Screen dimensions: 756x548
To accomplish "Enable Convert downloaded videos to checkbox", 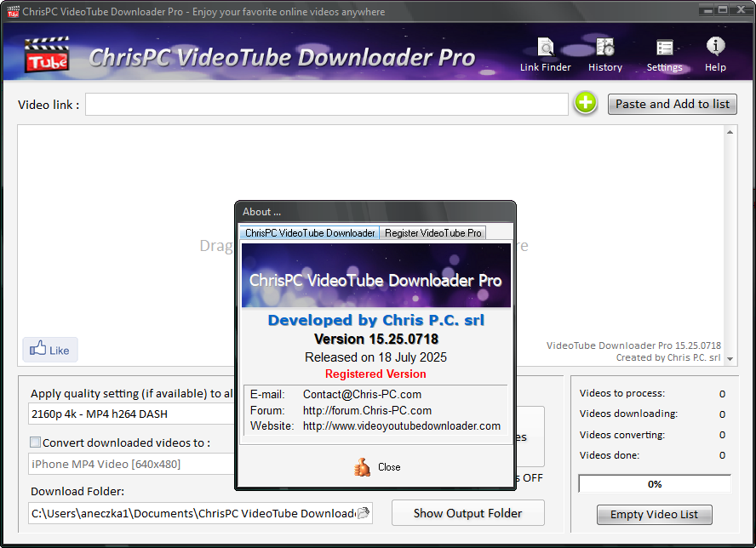I will (35, 442).
